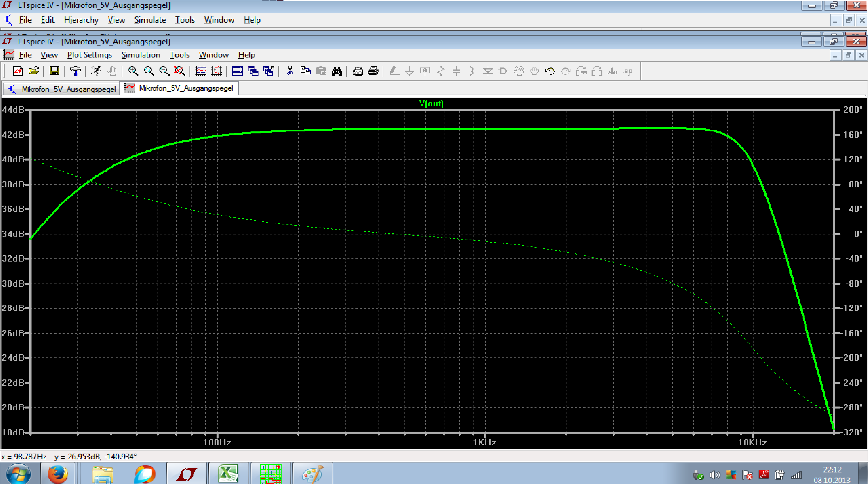Image resolution: width=868 pixels, height=484 pixels.
Task: Click the 44dB left axis label
Action: (x=13, y=109)
